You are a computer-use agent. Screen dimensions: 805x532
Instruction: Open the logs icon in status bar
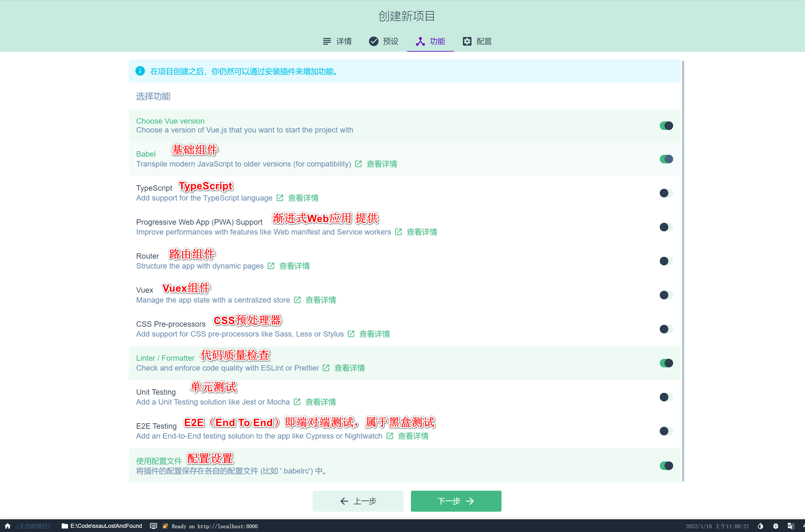(153, 526)
